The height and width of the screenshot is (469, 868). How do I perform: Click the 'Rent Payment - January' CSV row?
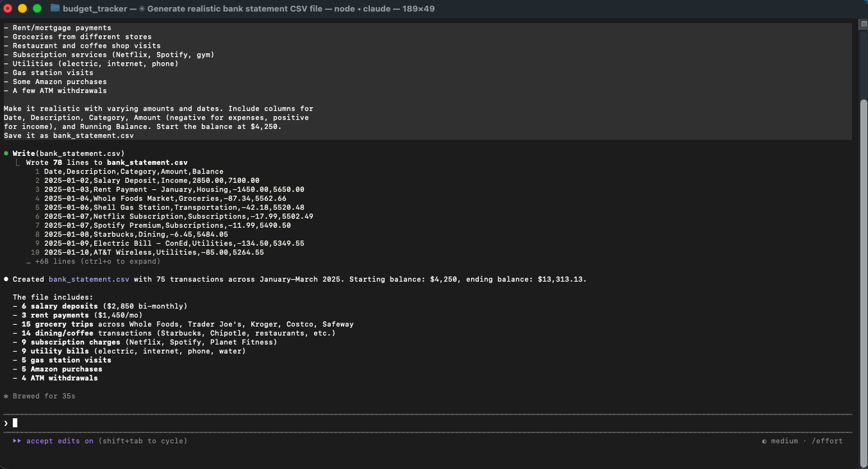click(174, 189)
